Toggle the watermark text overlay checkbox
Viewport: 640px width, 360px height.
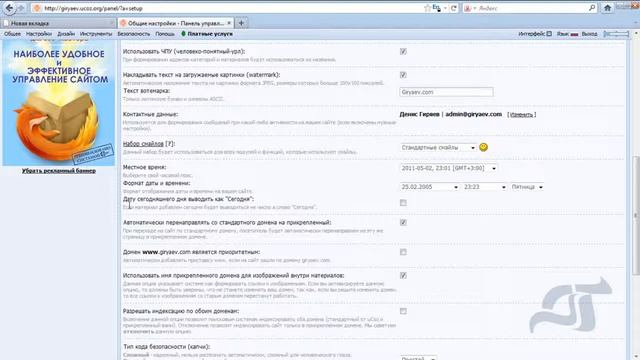coord(403,75)
